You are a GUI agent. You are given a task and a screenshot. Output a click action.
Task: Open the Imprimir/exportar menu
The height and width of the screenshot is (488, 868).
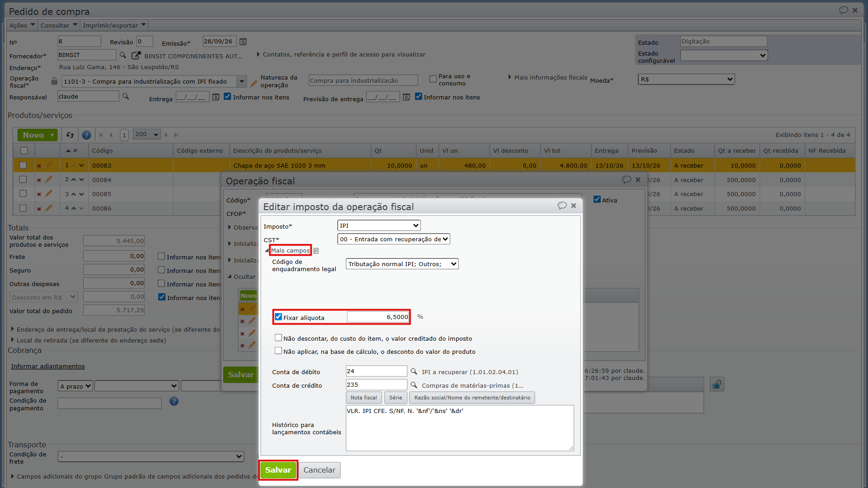[114, 25]
